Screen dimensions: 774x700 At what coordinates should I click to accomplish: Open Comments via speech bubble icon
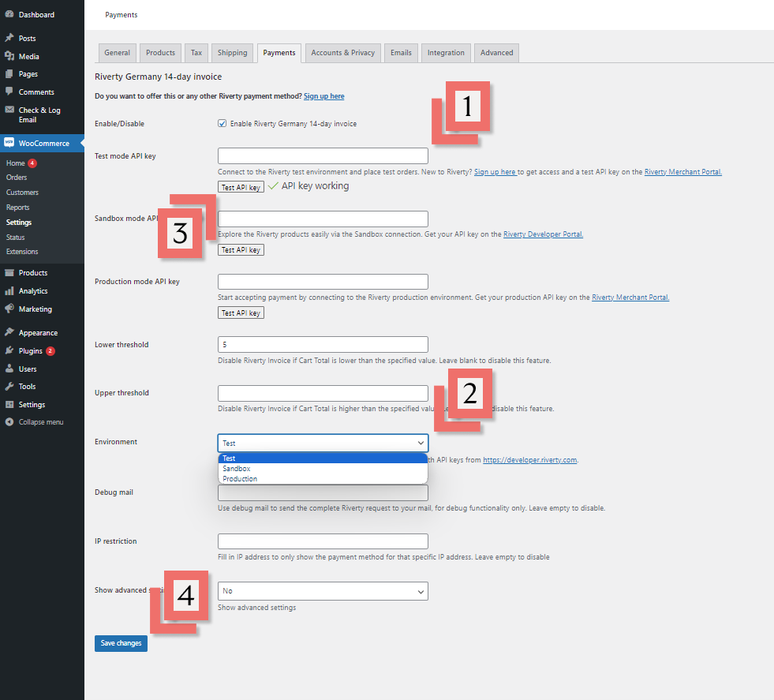9,92
